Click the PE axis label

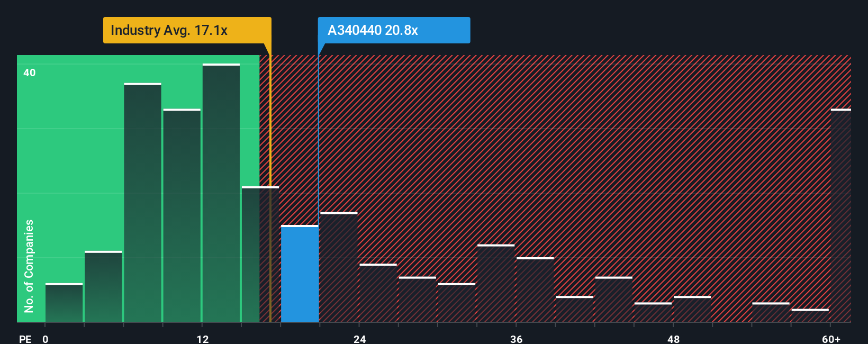click(25, 339)
